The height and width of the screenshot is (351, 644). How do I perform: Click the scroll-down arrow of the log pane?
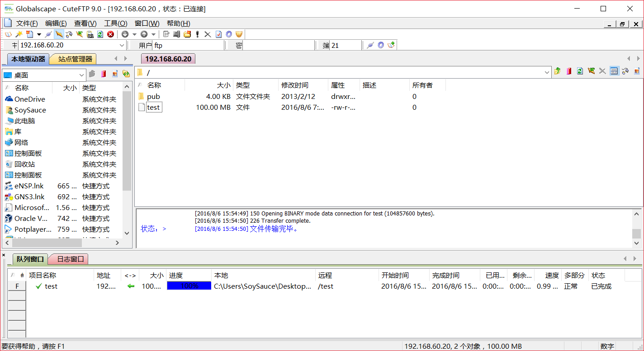click(x=636, y=243)
